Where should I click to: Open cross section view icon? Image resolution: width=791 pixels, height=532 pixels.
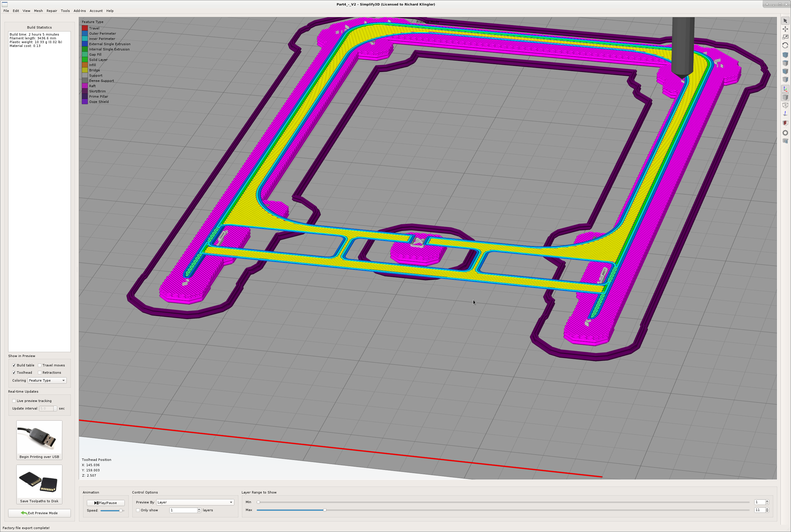tap(785, 123)
